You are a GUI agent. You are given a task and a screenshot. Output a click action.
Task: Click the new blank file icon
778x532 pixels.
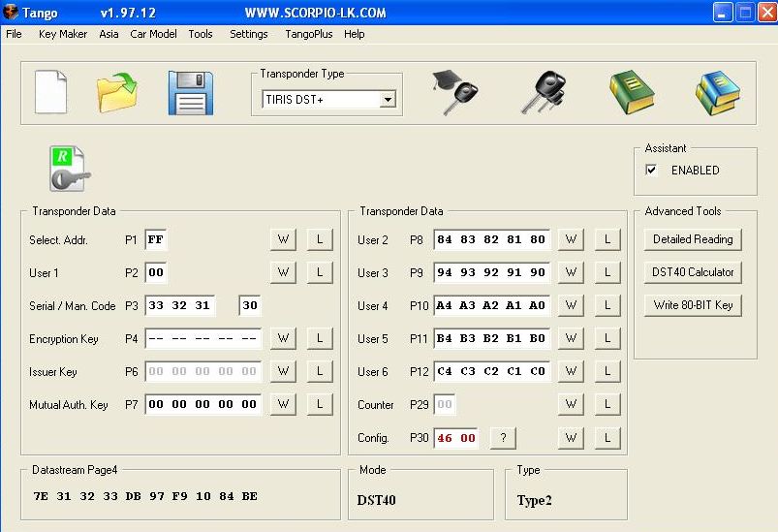click(x=50, y=92)
